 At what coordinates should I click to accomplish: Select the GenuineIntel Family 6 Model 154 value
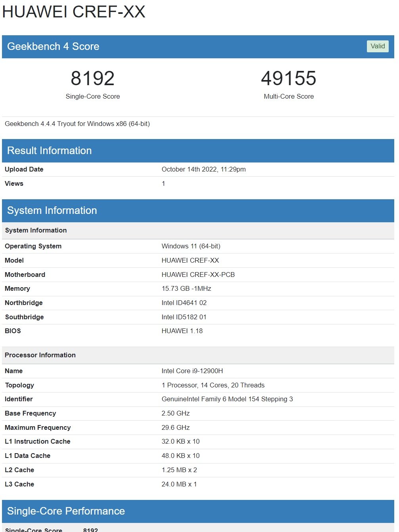pyautogui.click(x=227, y=399)
